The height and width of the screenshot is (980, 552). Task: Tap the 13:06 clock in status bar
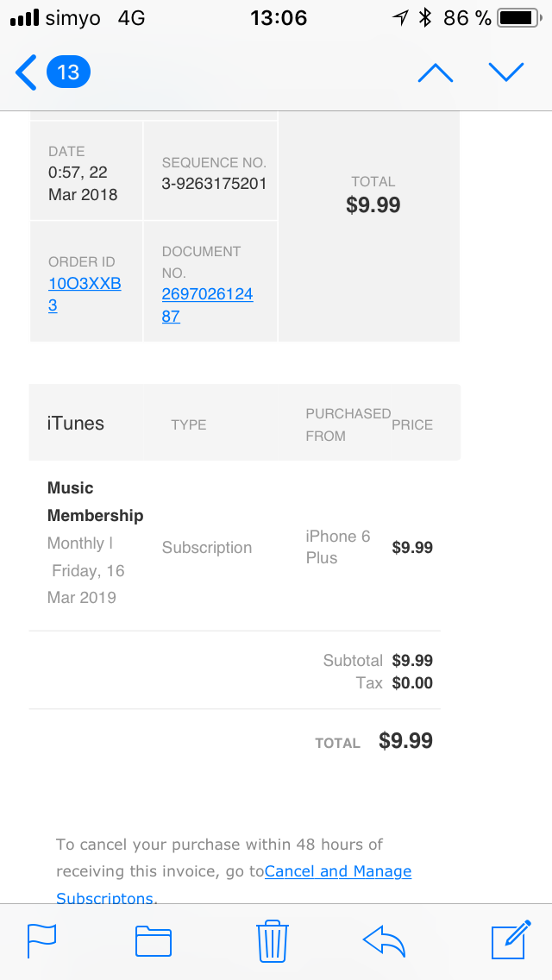[278, 17]
